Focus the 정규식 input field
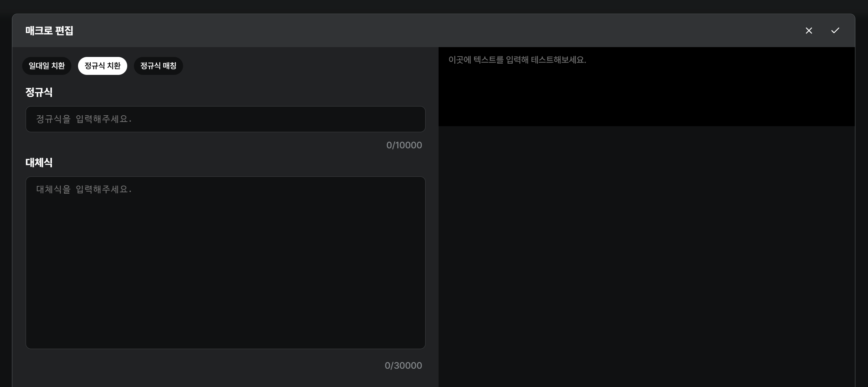The width and height of the screenshot is (868, 387). point(225,119)
